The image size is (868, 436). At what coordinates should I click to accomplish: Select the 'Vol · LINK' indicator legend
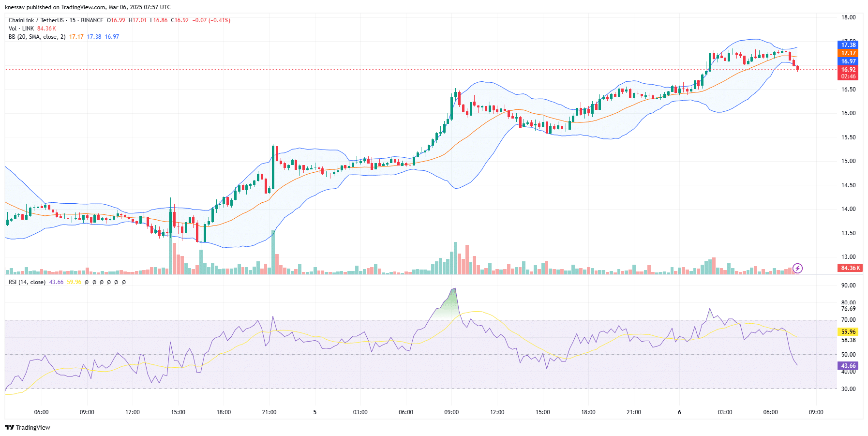[21, 29]
